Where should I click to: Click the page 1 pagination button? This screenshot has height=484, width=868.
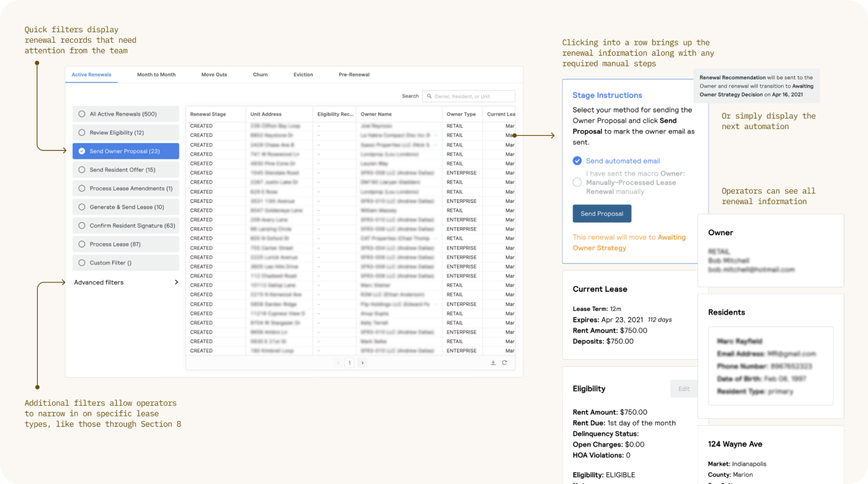pyautogui.click(x=350, y=363)
